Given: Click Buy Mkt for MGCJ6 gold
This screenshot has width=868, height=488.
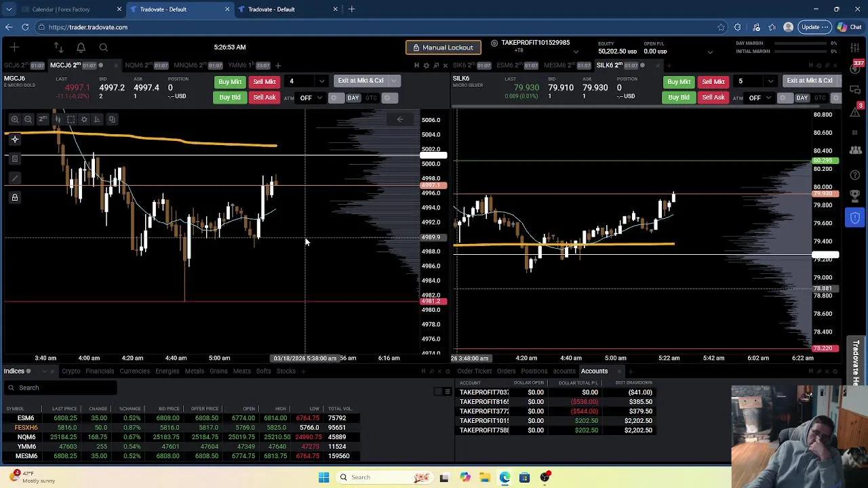Looking at the screenshot, I should [230, 82].
